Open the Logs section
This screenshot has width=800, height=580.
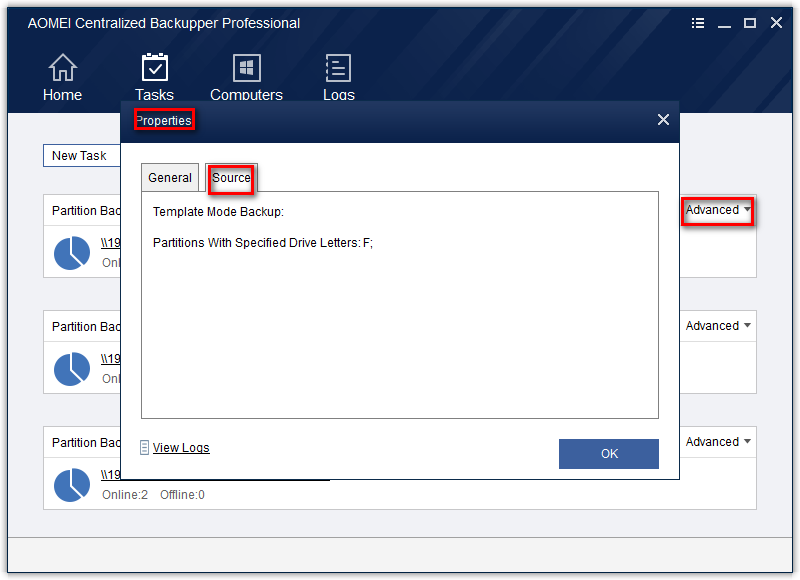click(x=338, y=77)
